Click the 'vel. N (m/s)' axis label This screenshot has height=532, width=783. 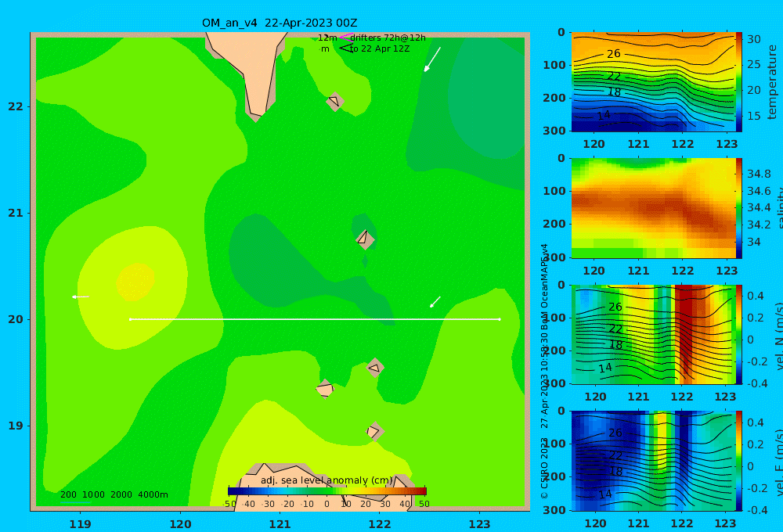778,336
